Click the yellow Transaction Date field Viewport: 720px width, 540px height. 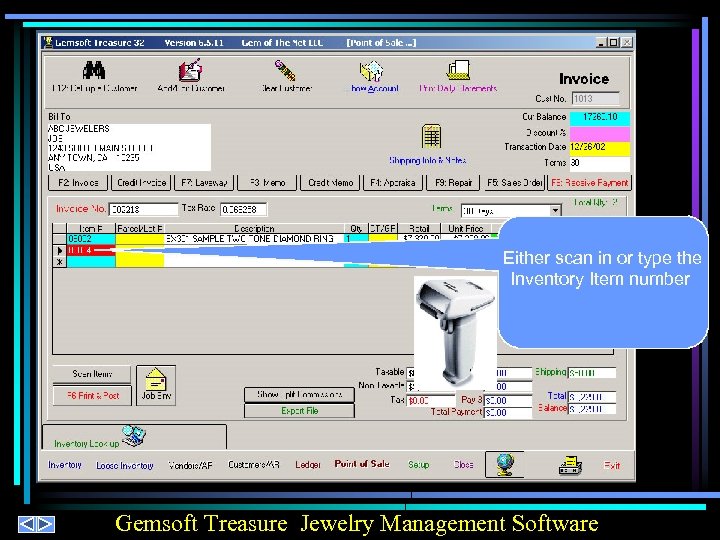click(600, 148)
